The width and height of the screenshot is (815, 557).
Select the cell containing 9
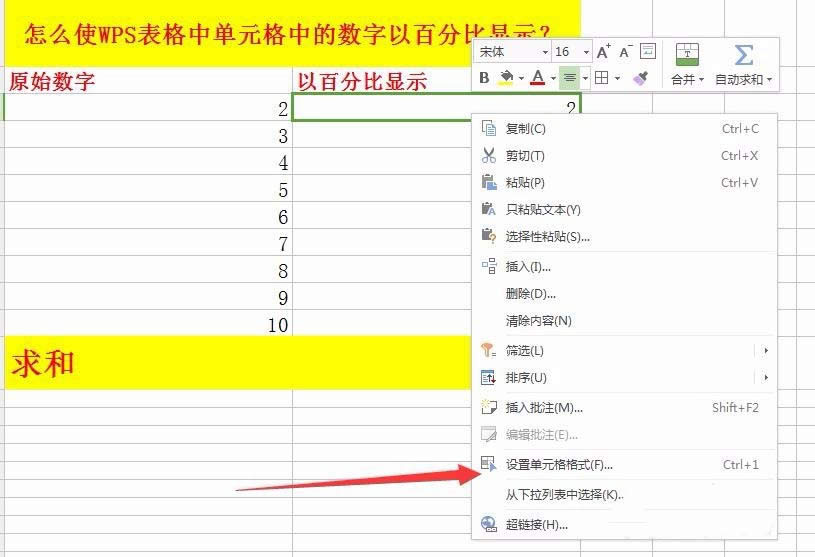click(x=148, y=297)
